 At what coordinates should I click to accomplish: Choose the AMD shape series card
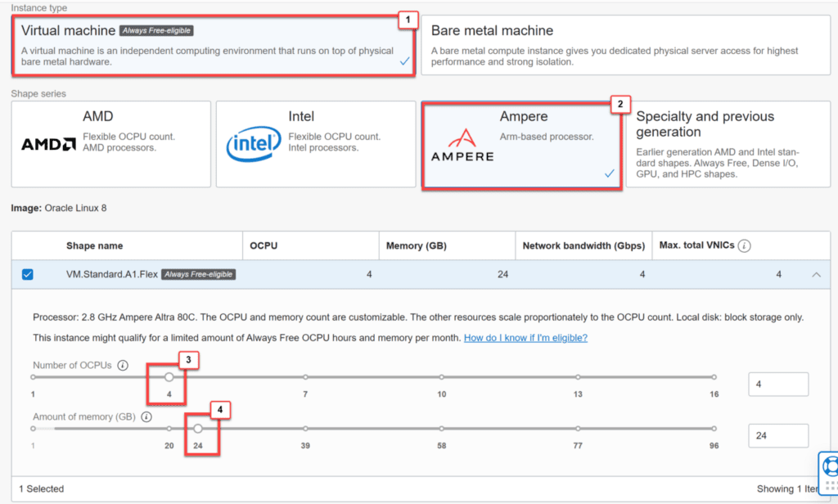(110, 145)
